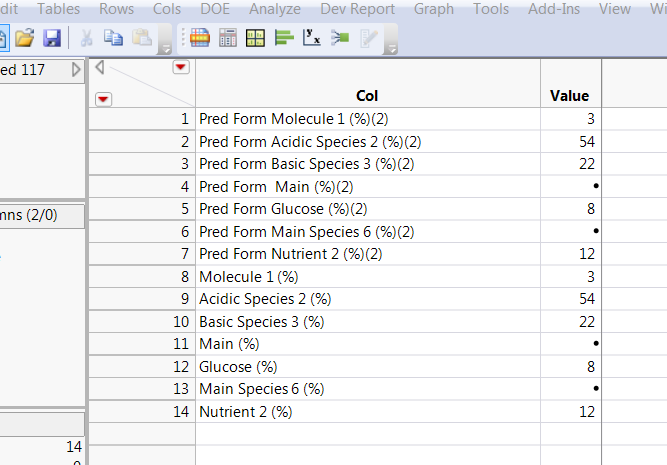The height and width of the screenshot is (465, 667).
Task: Open first toolbar overflow arrow
Action: pos(165,49)
